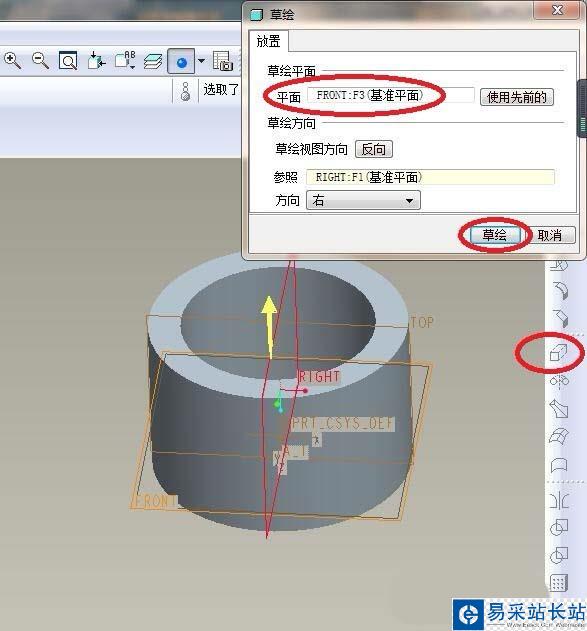The width and height of the screenshot is (587, 631).
Task: Click the PRT_CSYS_DEF coordinate system label
Action: (343, 423)
